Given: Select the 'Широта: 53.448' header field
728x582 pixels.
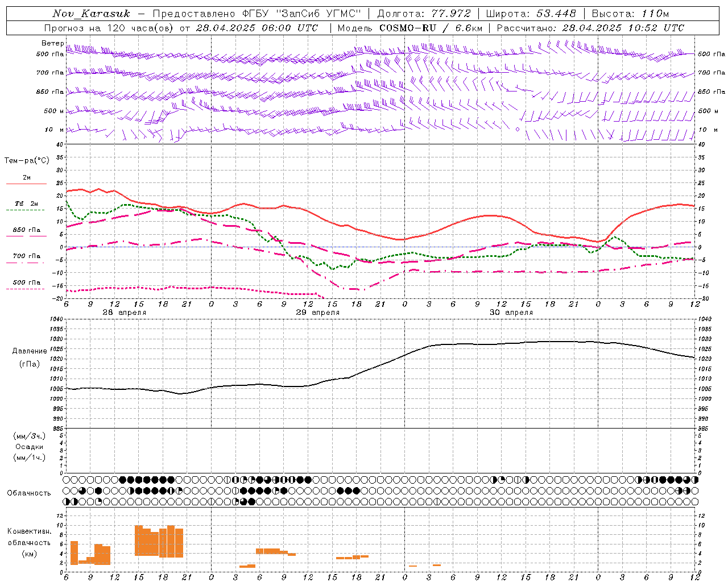Looking at the screenshot, I should coord(531,14).
